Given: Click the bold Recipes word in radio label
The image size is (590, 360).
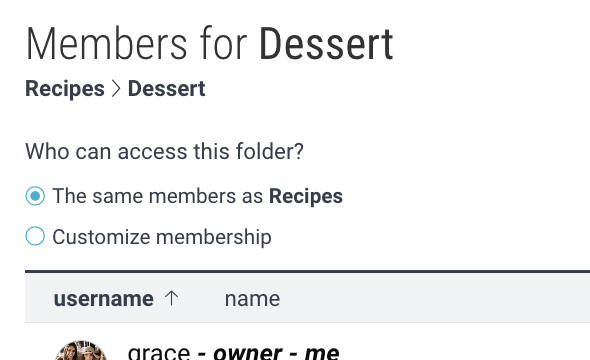Looking at the screenshot, I should (306, 196).
